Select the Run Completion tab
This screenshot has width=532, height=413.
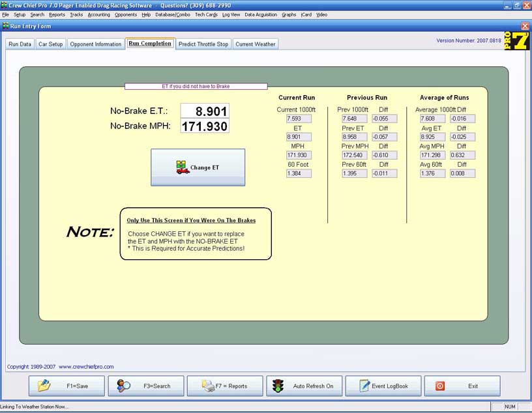click(x=150, y=44)
